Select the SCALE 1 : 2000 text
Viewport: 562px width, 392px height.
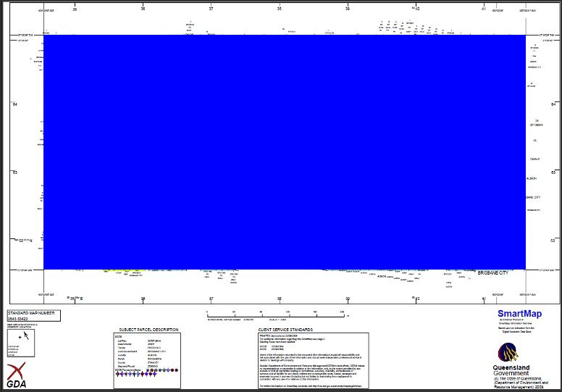point(277,320)
